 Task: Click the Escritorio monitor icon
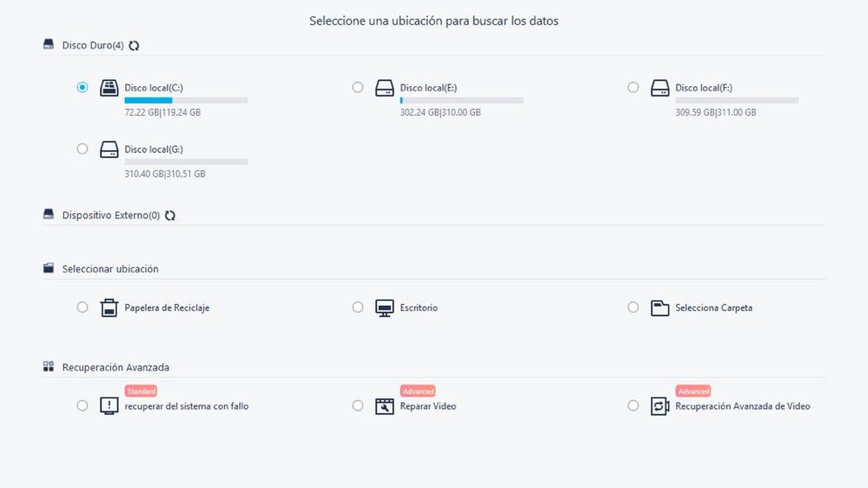[x=385, y=308]
